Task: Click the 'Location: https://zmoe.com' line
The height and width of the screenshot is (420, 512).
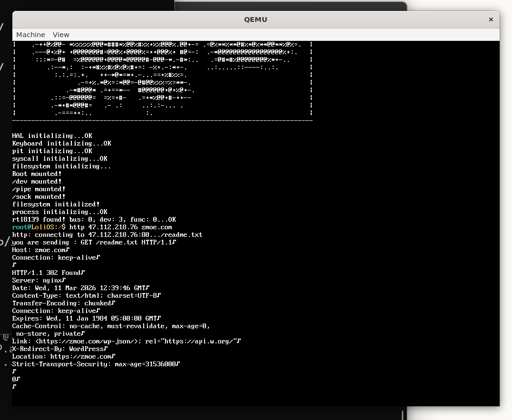Action: coord(63,357)
